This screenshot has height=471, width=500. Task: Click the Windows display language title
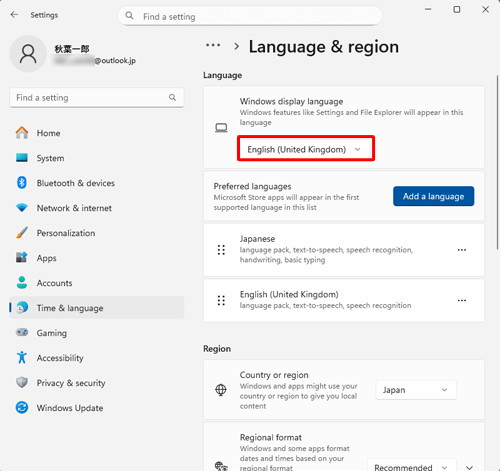click(291, 101)
